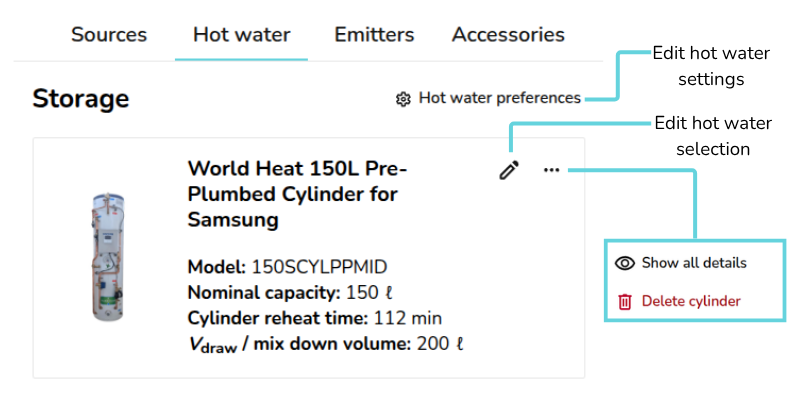Click the World Heat 150L cylinder title

pos(297,193)
